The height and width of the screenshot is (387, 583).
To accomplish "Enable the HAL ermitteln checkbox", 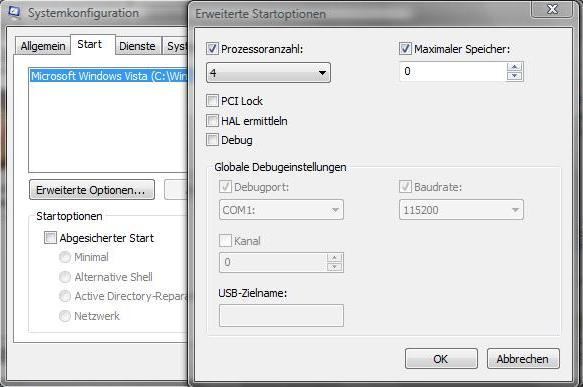I will [x=212, y=120].
